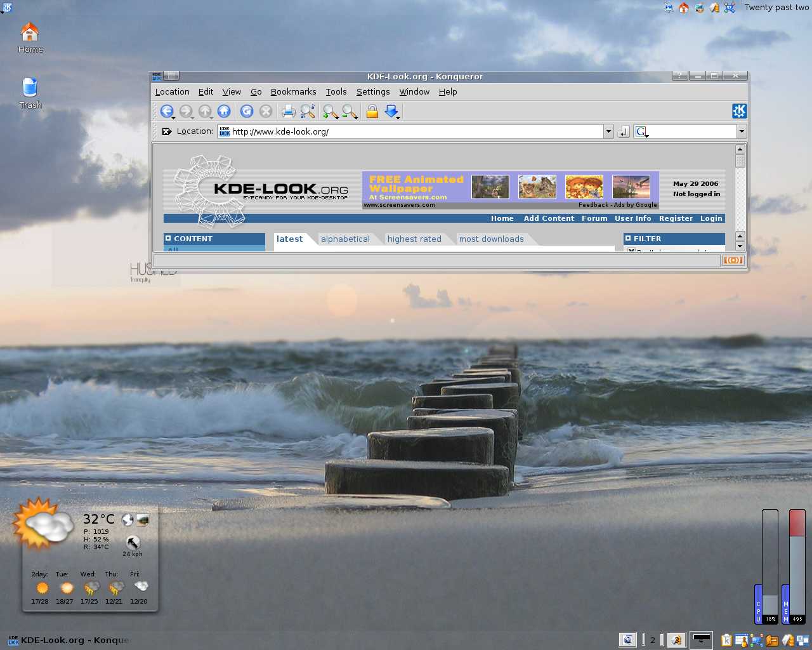
Task: Open the Settings menu
Action: 373,92
